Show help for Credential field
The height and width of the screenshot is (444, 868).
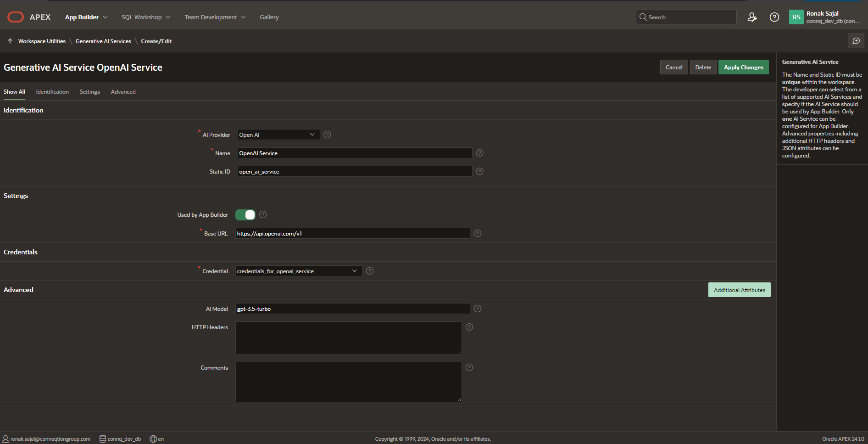(369, 271)
